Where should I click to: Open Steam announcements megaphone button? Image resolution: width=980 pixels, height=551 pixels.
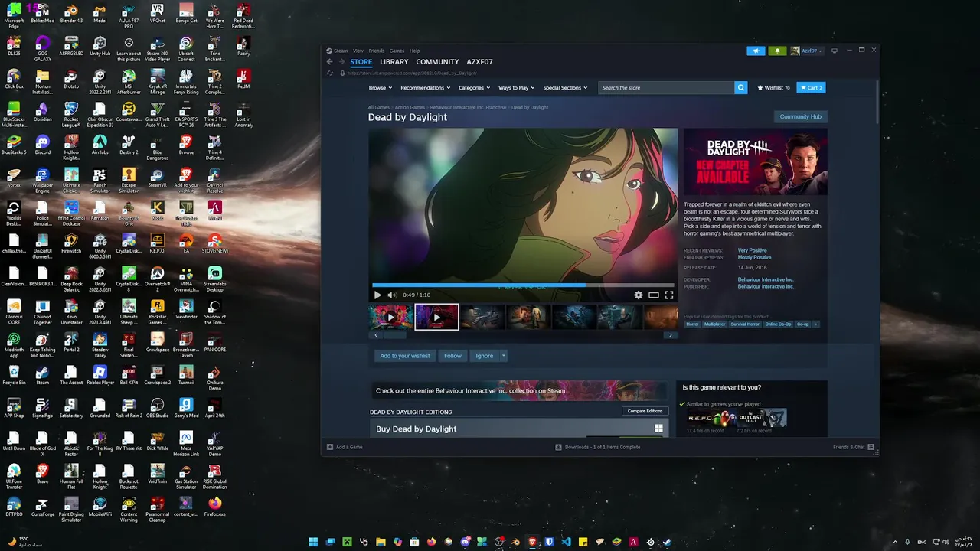[756, 51]
